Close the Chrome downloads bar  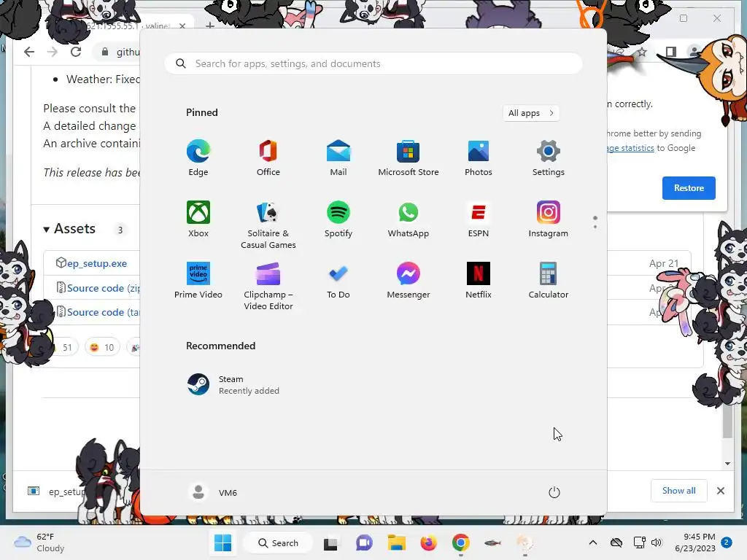(720, 491)
